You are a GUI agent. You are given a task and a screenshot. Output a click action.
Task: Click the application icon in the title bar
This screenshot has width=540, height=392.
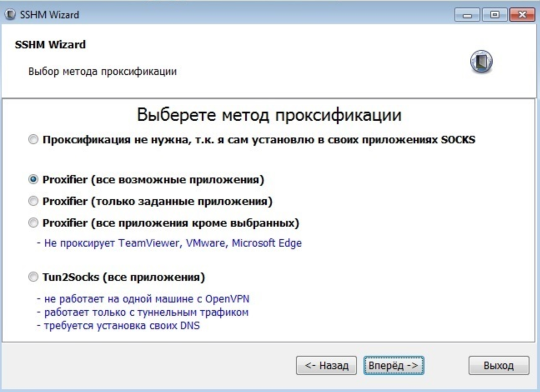[x=9, y=14]
